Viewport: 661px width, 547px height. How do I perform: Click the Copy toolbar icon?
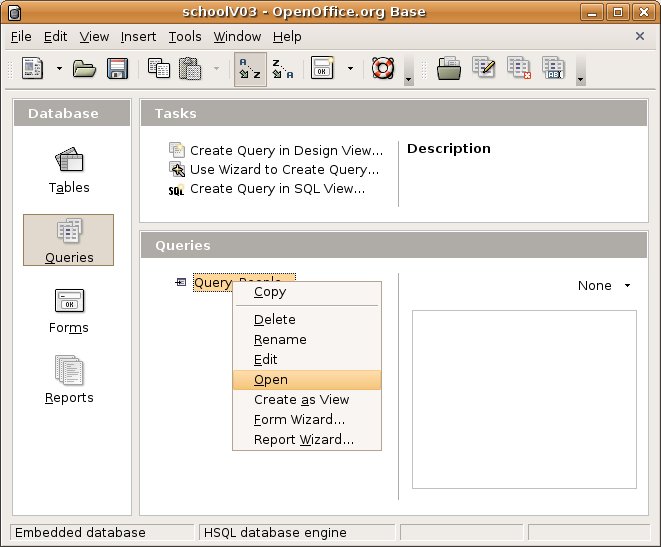pos(159,68)
